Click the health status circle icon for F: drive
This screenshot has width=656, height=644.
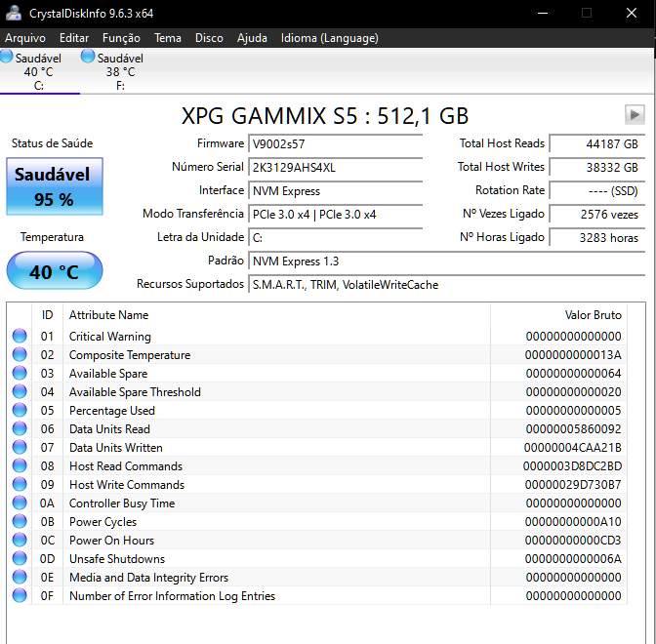(88, 57)
